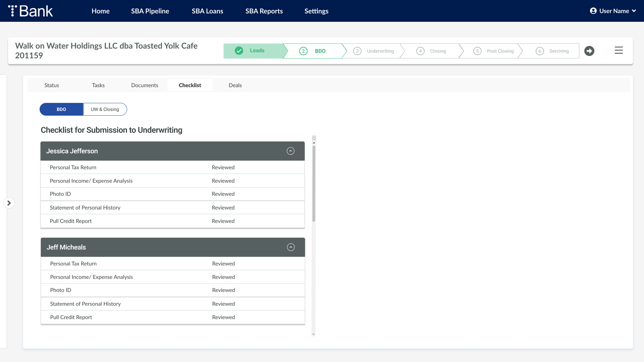Image resolution: width=644 pixels, height=362 pixels.
Task: Open the hamburger menu icon
Action: [619, 50]
